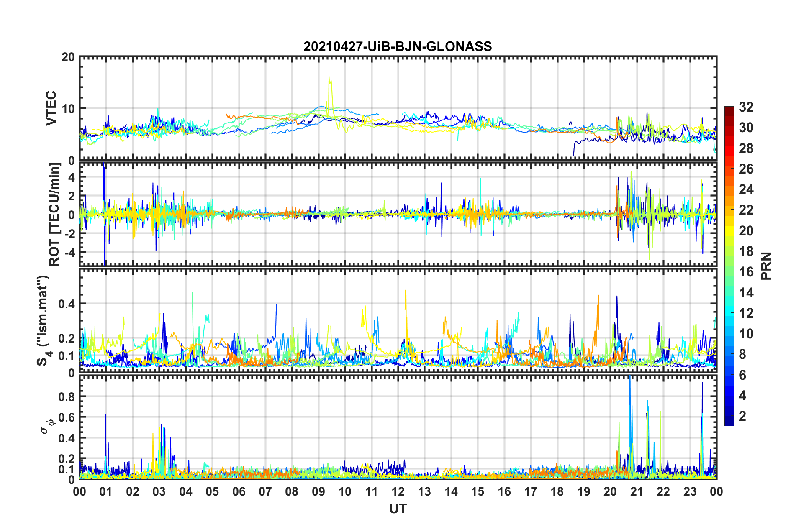Click colorbar tick label 32
Screen dimensions: 796x532
pyautogui.click(x=746, y=107)
